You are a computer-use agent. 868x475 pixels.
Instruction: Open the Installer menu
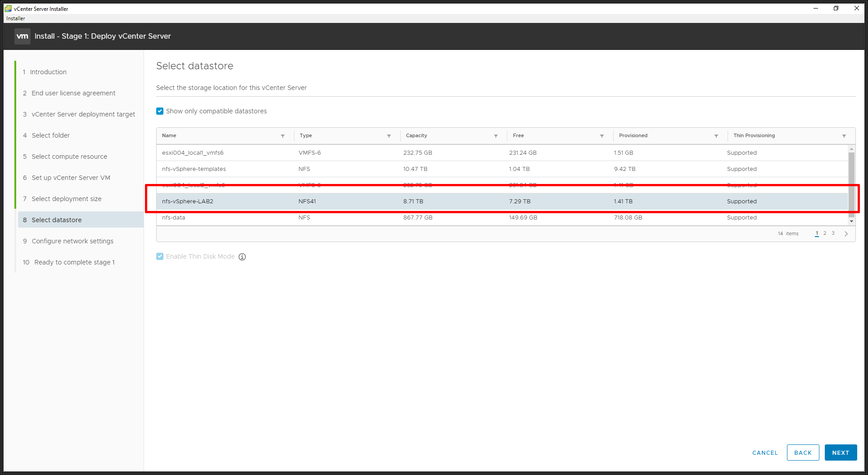(15, 18)
